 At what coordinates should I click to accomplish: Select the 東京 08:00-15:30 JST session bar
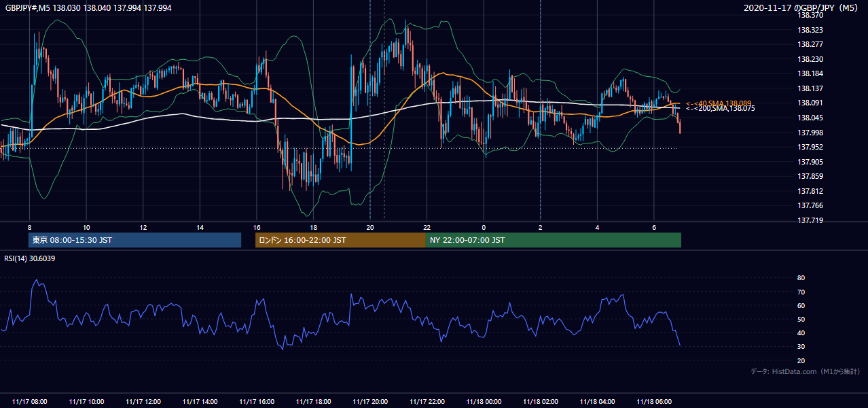click(x=134, y=240)
